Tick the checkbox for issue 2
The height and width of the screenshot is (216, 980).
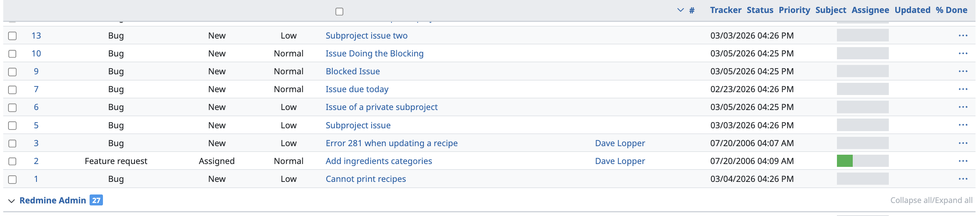pyautogui.click(x=13, y=161)
